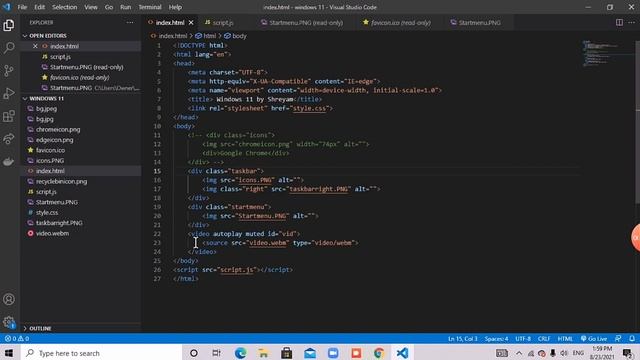The image size is (640, 360).
Task: Open the File menu
Action: click(22, 7)
